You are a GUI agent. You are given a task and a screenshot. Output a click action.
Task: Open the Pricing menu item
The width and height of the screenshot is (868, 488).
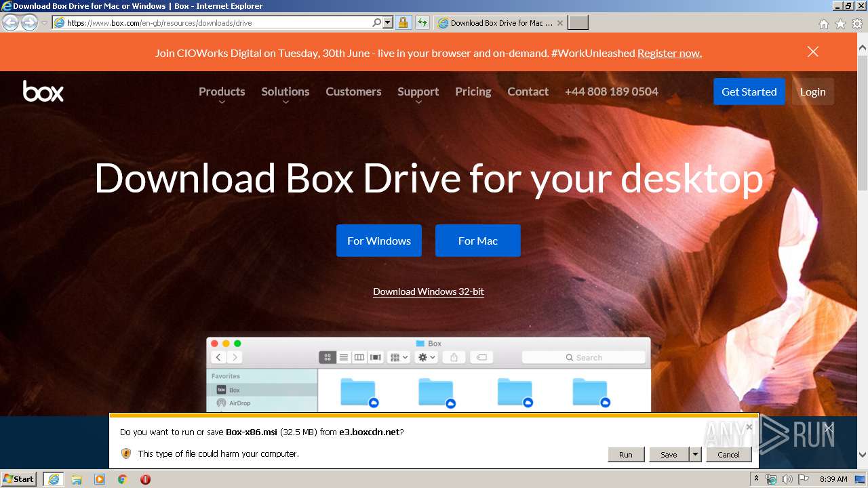[473, 91]
